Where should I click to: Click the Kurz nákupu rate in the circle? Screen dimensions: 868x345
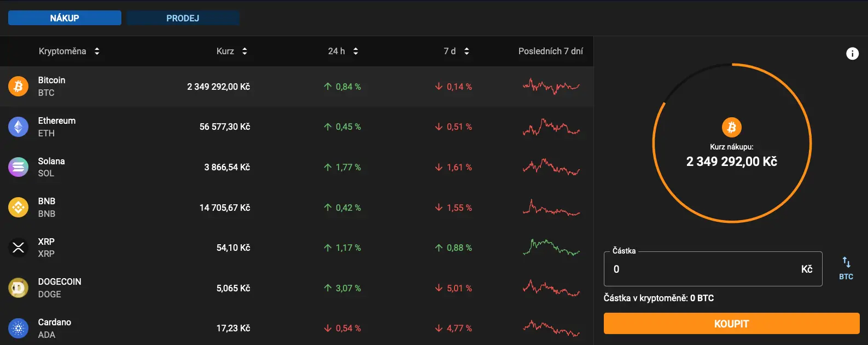pos(732,162)
